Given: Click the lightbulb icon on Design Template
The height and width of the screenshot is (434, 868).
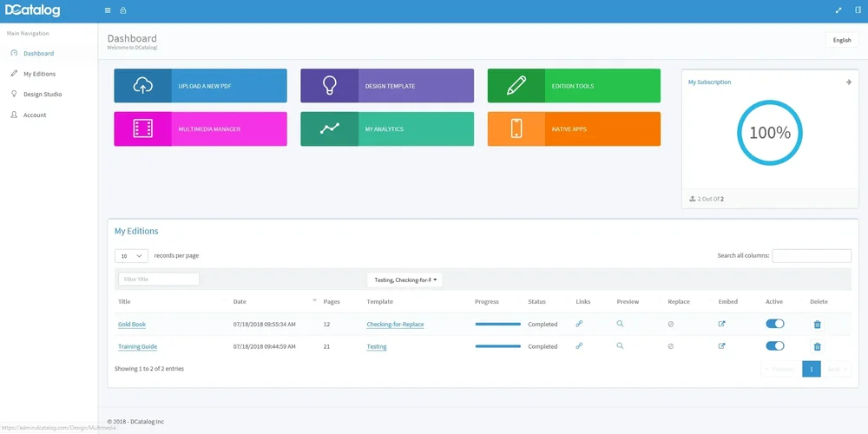Looking at the screenshot, I should pyautogui.click(x=329, y=85).
